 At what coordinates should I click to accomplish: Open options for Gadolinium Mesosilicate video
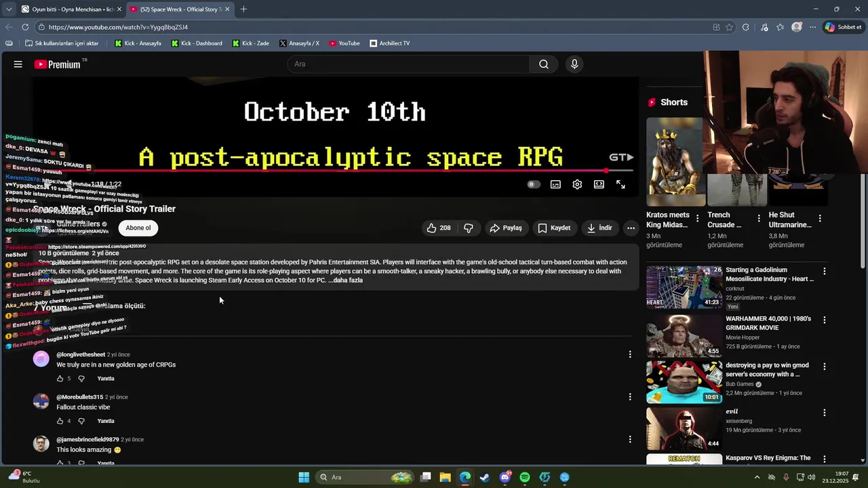(x=825, y=271)
